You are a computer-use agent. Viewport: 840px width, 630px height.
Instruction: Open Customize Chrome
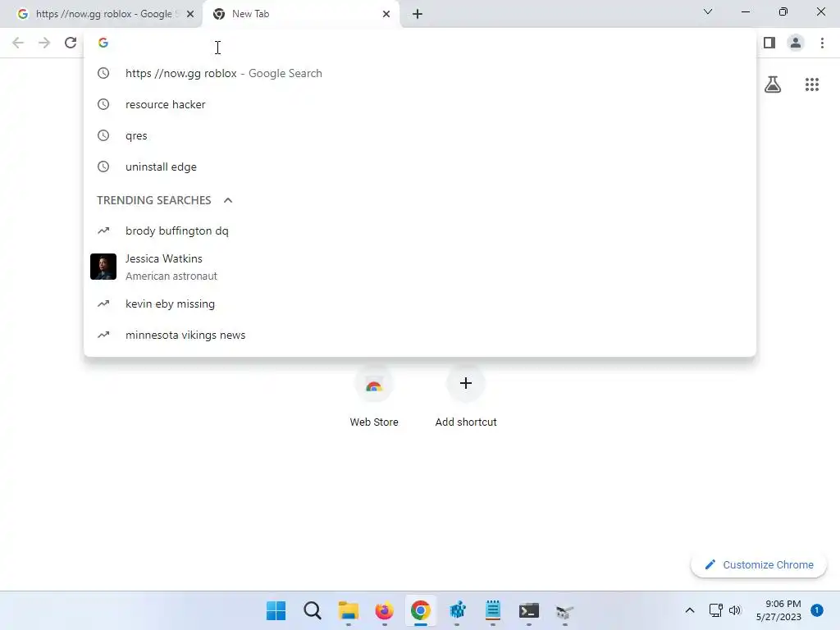tap(759, 564)
